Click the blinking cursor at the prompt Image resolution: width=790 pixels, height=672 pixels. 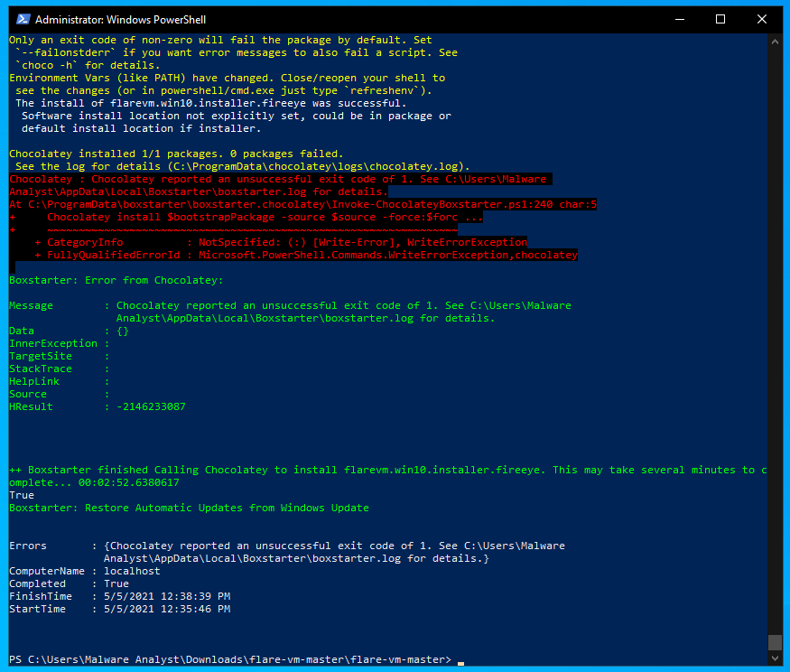[x=460, y=660]
